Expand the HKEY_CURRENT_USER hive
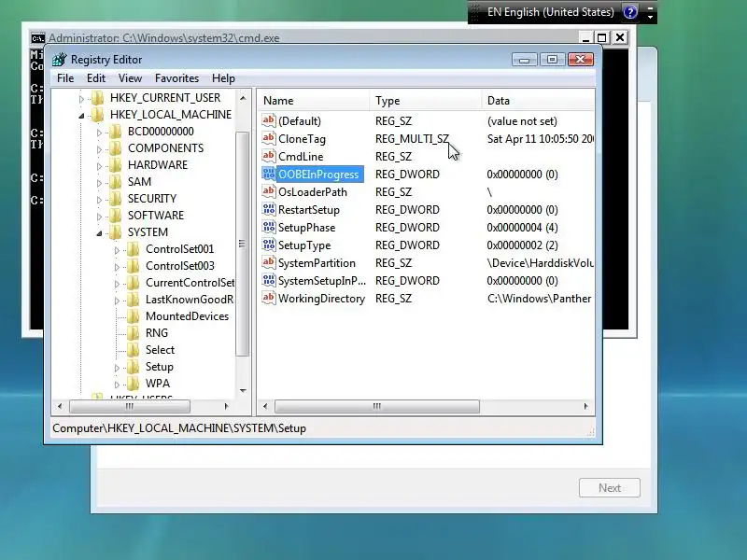 point(81,99)
